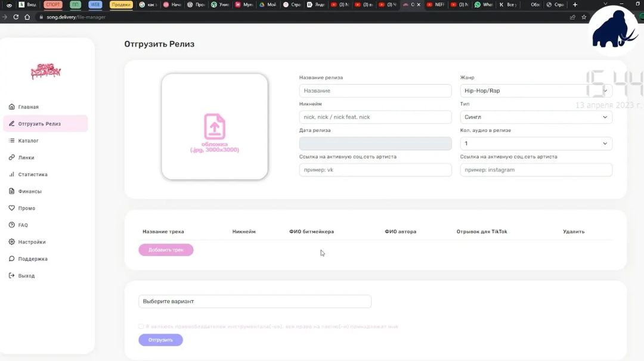
Task: Switch to the Google Drive 'Мой' tab
Action: [x=267, y=5]
